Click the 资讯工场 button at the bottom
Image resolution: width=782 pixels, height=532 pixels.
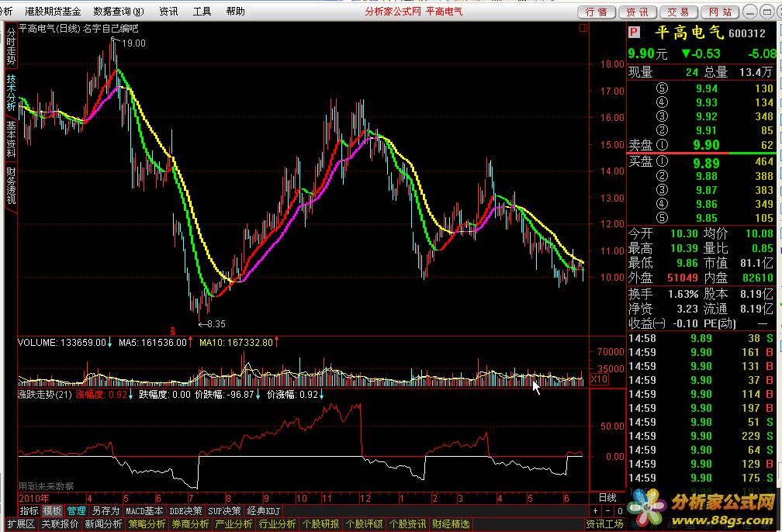(604, 524)
